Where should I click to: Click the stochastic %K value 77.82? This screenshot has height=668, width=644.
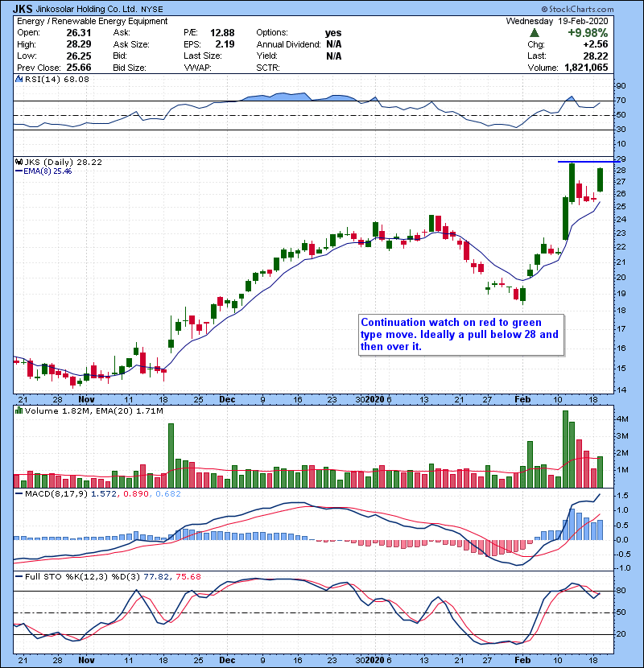click(156, 576)
